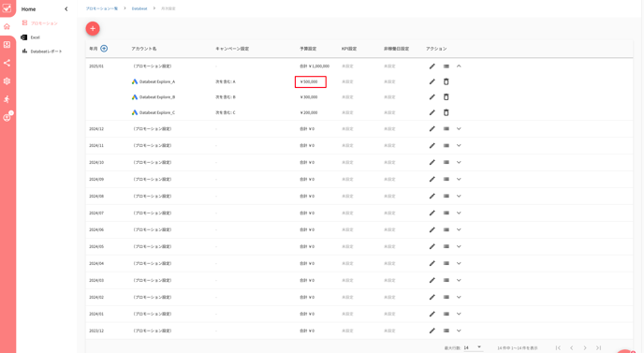Open list icon in the 2025/01 row
644x353 pixels.
tap(446, 66)
